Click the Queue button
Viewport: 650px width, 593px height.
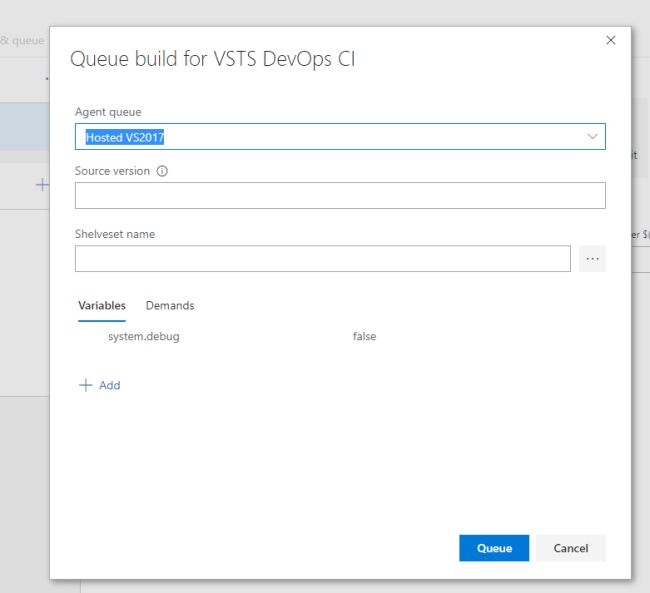[494, 548]
